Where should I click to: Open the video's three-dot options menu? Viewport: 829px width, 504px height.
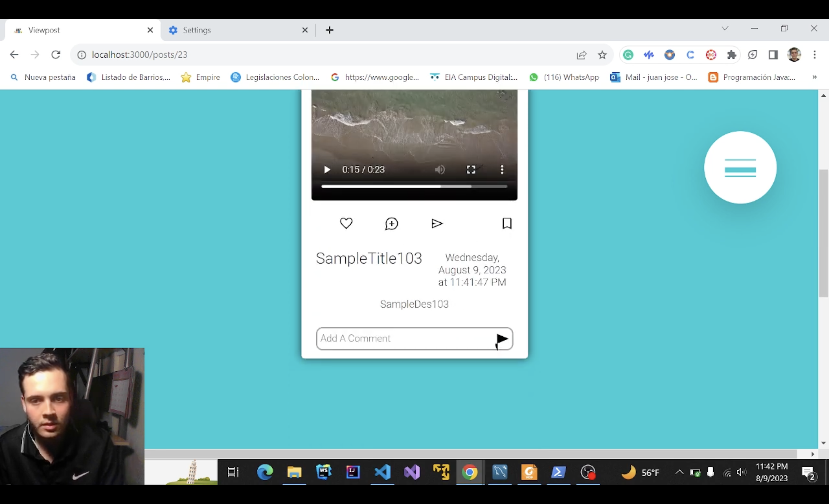(502, 169)
